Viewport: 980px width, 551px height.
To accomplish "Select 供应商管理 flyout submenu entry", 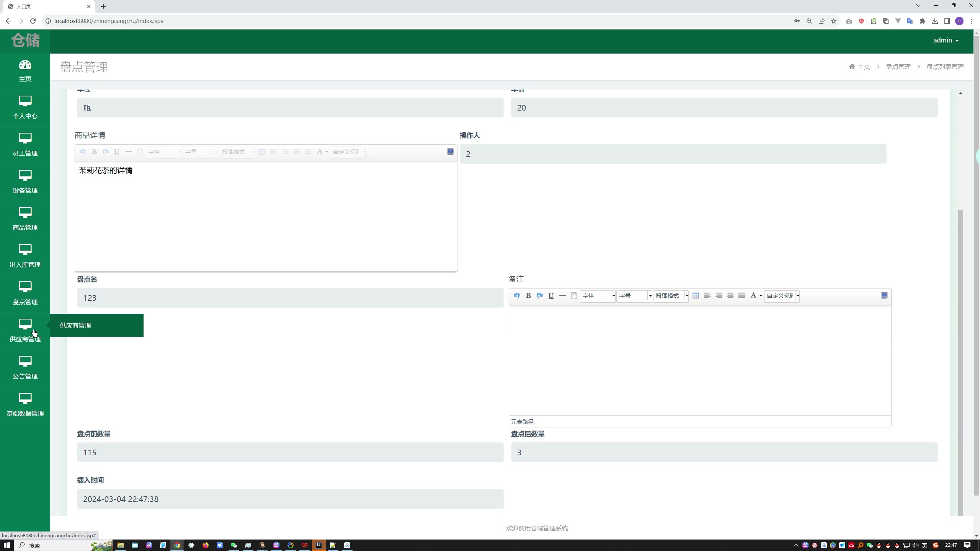I will pos(96,325).
